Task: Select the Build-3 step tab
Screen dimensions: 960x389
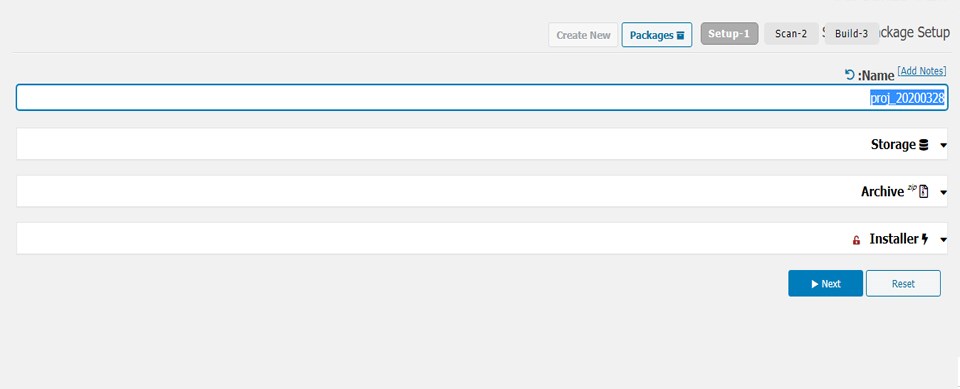Action: (x=852, y=34)
